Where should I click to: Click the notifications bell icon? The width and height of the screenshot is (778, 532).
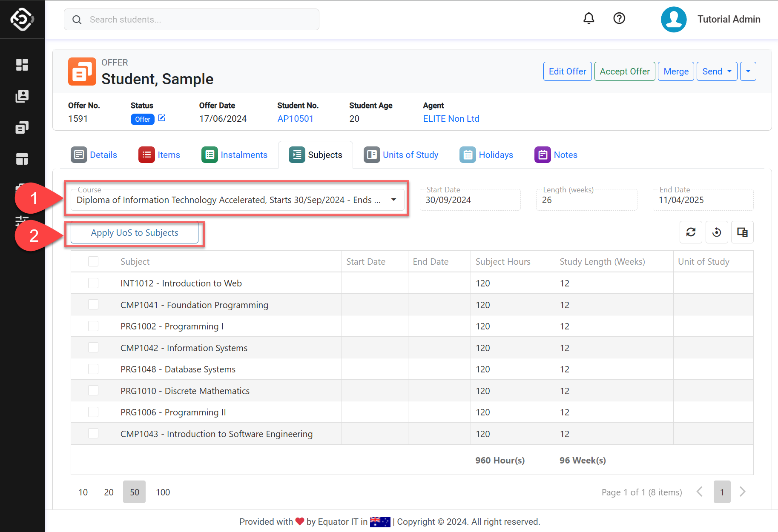589,19
